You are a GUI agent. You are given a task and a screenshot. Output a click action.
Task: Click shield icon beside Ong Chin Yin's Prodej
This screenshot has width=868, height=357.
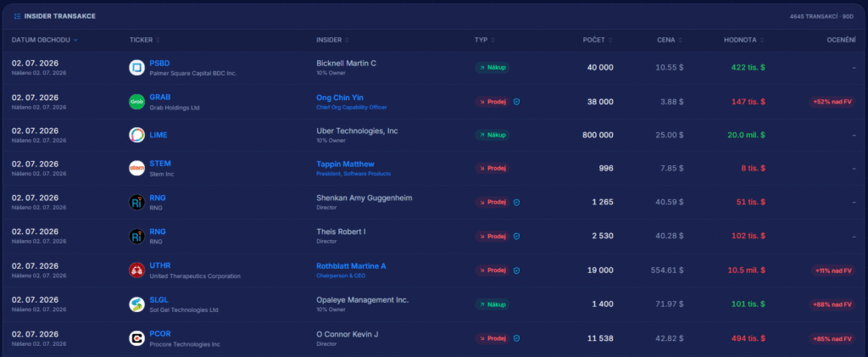[516, 102]
